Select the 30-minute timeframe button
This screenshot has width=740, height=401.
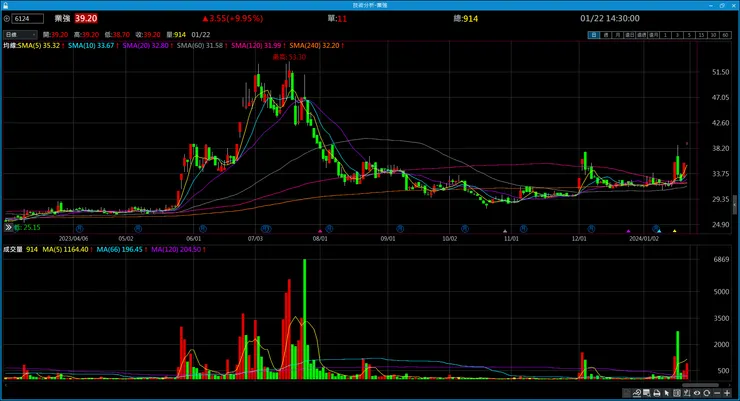[x=713, y=35]
